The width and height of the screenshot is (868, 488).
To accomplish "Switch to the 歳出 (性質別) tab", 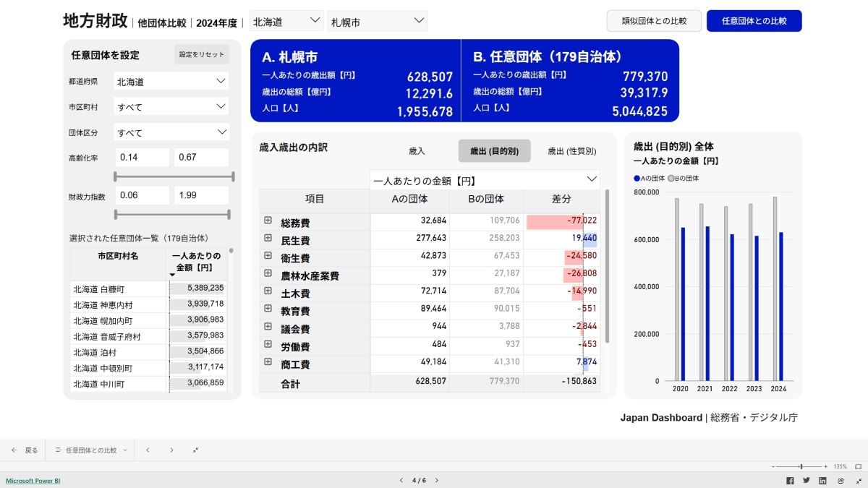I will (x=572, y=151).
